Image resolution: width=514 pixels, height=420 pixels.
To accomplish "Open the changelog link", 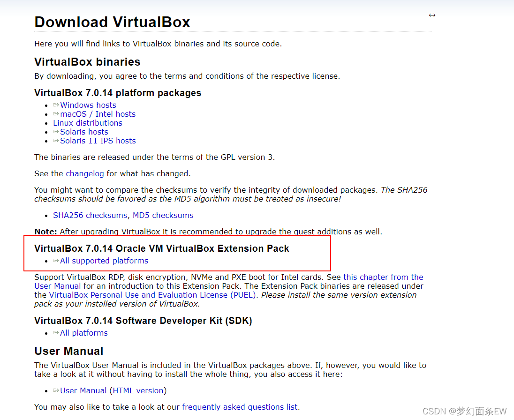I will 85,173.
